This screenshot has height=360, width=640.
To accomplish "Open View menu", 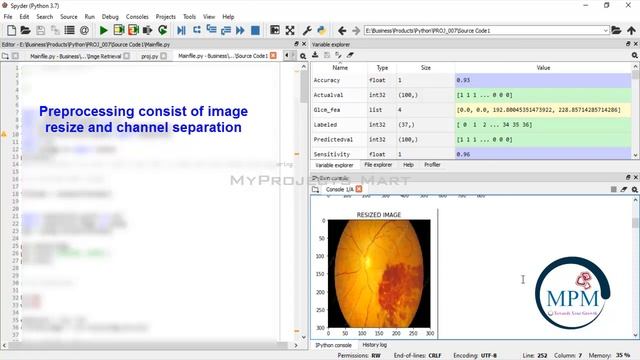I will point(209,17).
